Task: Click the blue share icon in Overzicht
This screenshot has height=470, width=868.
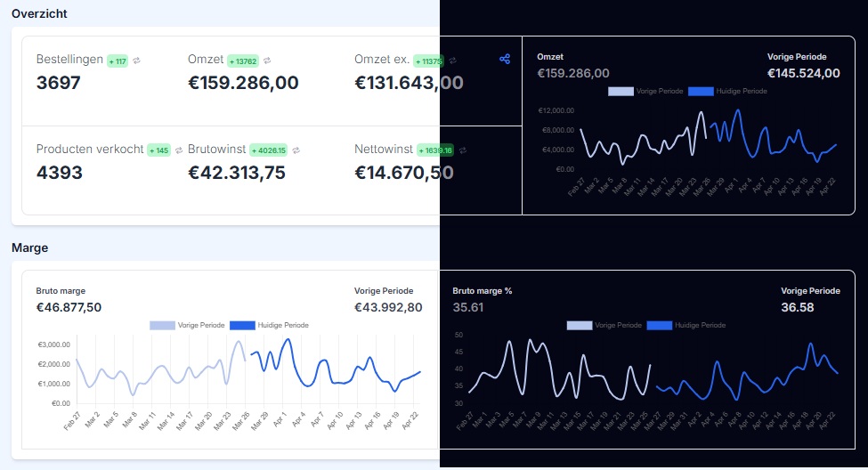Action: click(505, 59)
